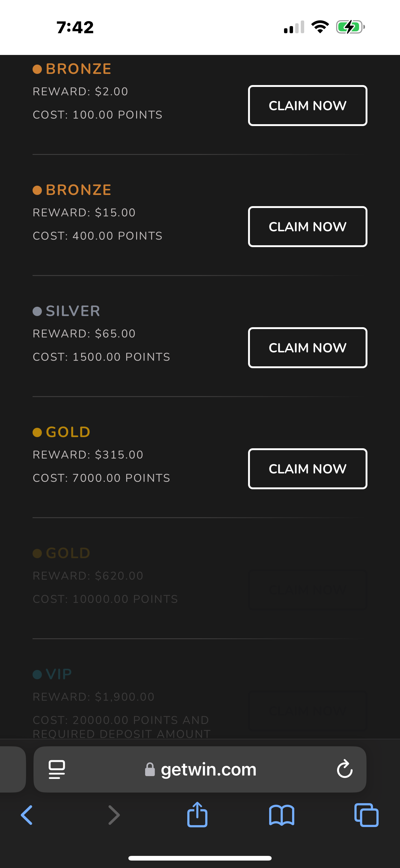Tap the lock icon beside getwin.com

click(x=150, y=769)
